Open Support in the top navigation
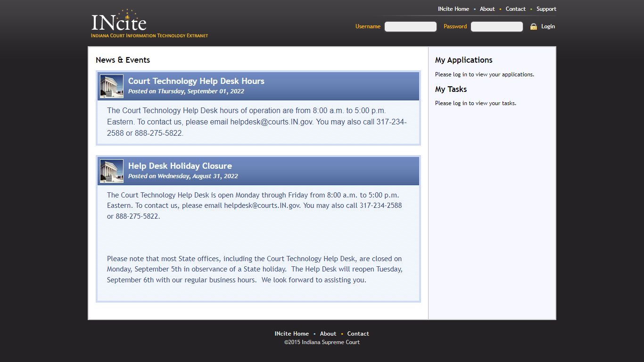644x362 pixels. 546,9
